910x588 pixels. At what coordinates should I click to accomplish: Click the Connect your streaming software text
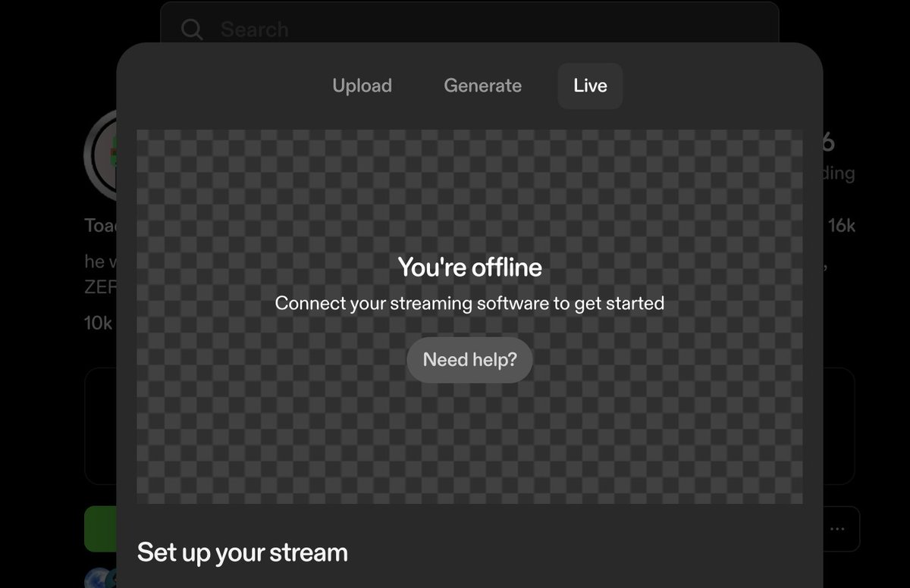tap(469, 303)
